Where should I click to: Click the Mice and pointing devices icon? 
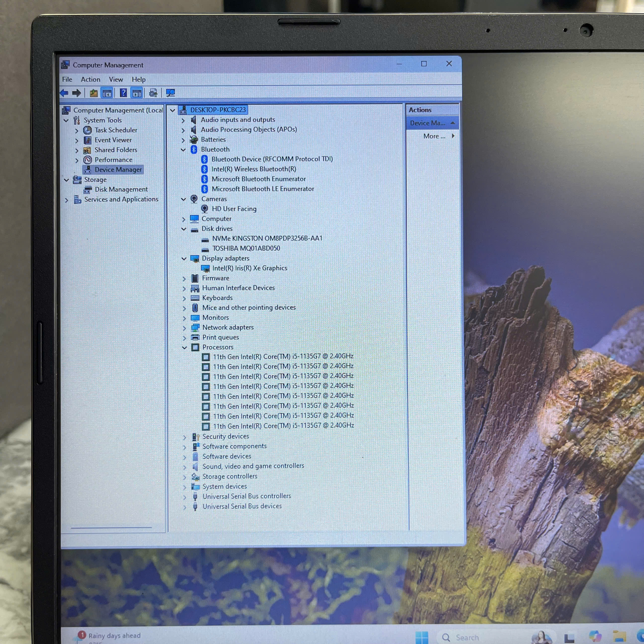[x=195, y=308]
